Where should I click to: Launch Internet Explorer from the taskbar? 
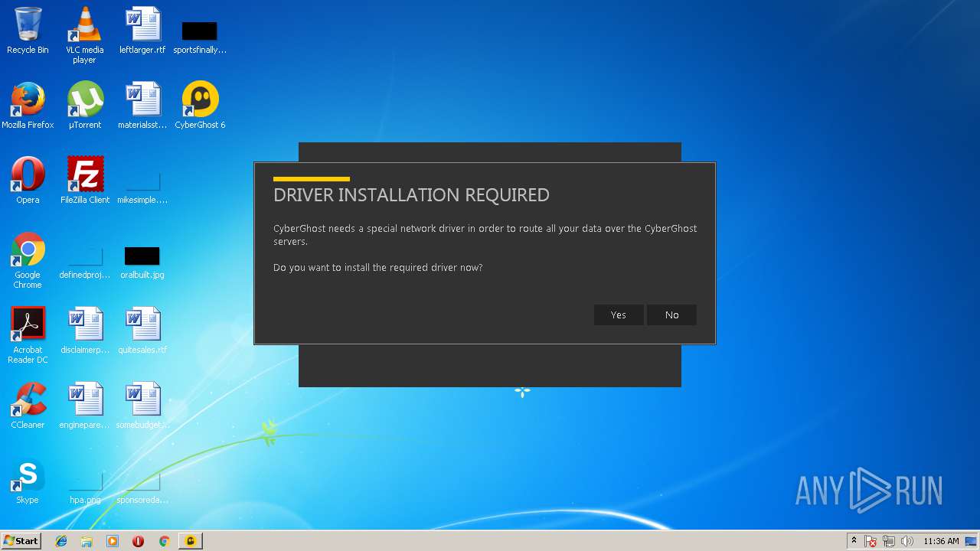click(61, 541)
